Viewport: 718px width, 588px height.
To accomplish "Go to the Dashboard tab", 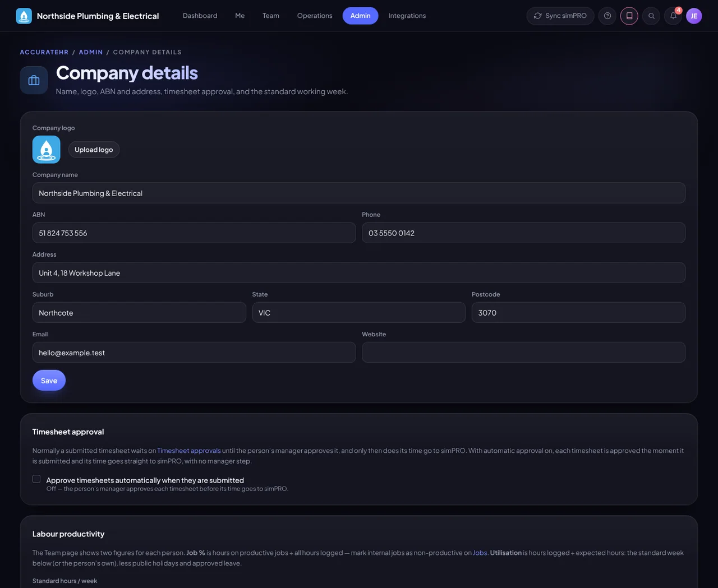I will [200, 16].
